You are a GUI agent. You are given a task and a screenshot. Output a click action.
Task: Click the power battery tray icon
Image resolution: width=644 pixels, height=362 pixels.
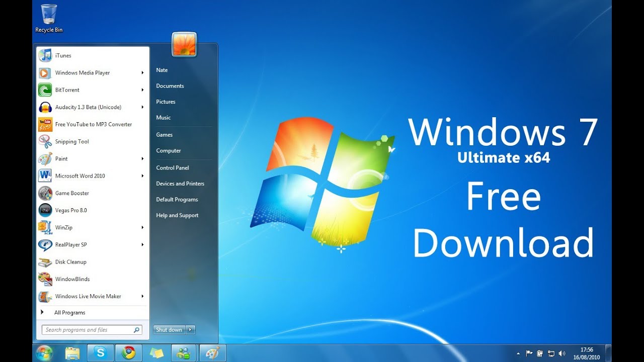coord(540,353)
